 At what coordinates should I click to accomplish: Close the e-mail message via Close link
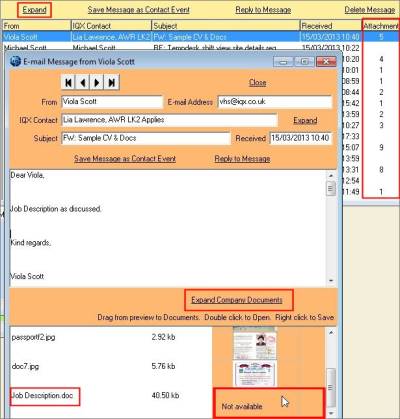click(x=257, y=82)
